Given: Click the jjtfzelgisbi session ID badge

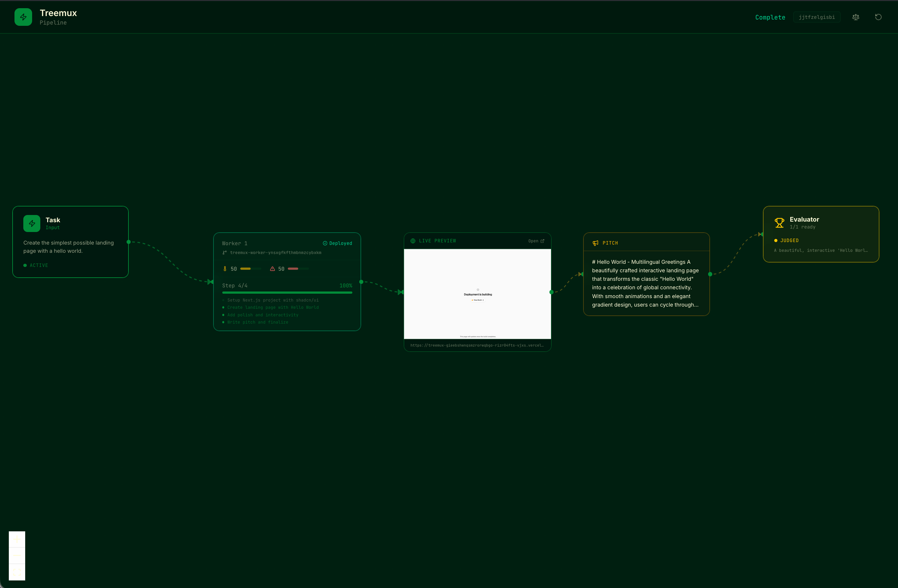Looking at the screenshot, I should point(816,17).
